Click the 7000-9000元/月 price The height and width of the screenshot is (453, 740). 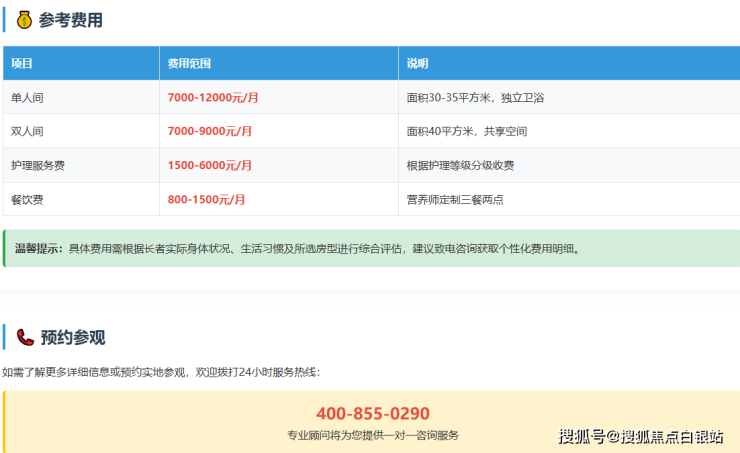(210, 131)
